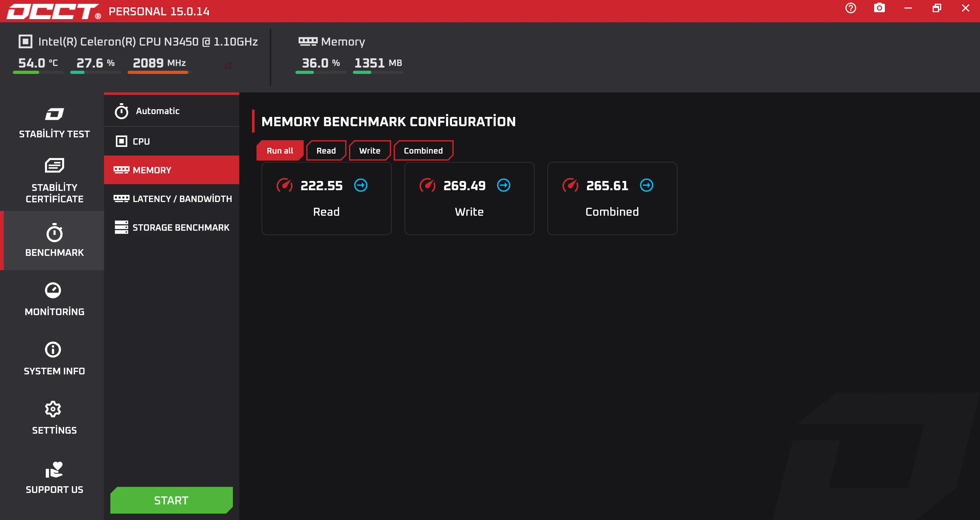Switch to CPU benchmark entry
Image resolution: width=980 pixels, height=520 pixels.
[x=141, y=141]
